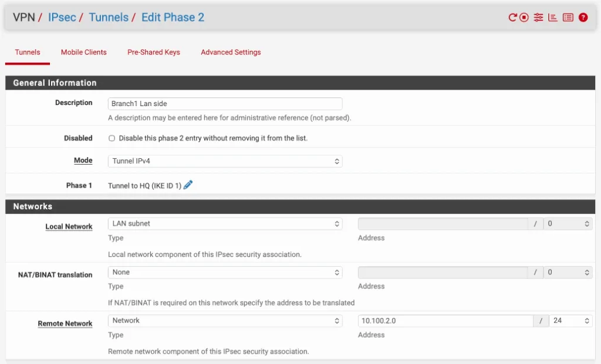Change the Remote Network subnet mask 24 dropdown
The image size is (601, 364).
click(x=570, y=321)
